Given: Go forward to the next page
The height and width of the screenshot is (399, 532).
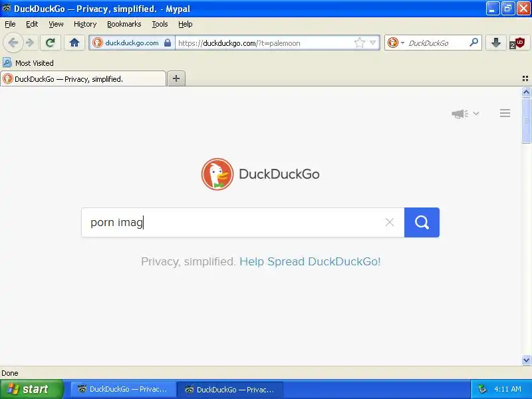Looking at the screenshot, I should tap(30, 43).
